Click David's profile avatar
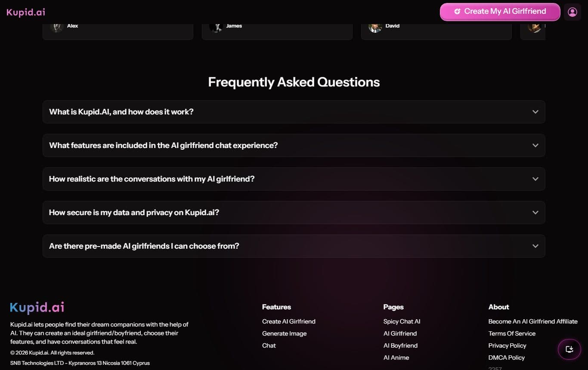588x370 pixels. 375,27
